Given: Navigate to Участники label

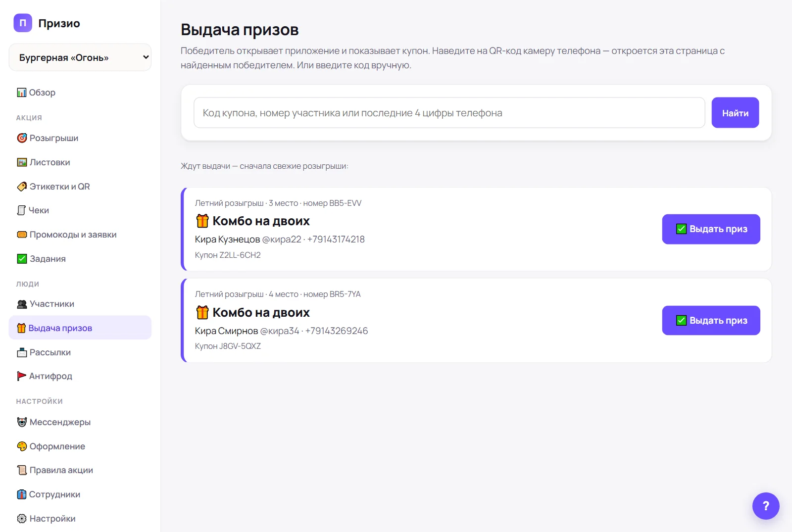Looking at the screenshot, I should pyautogui.click(x=52, y=304).
